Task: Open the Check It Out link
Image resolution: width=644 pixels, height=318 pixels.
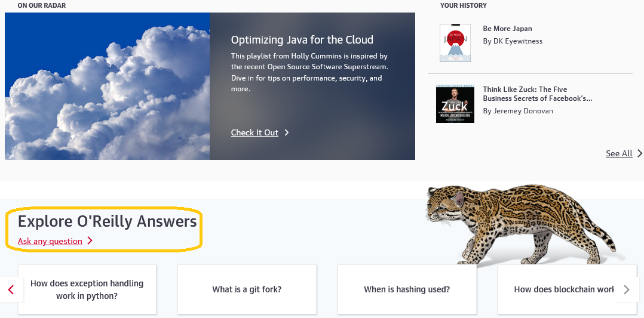Action: coord(254,132)
